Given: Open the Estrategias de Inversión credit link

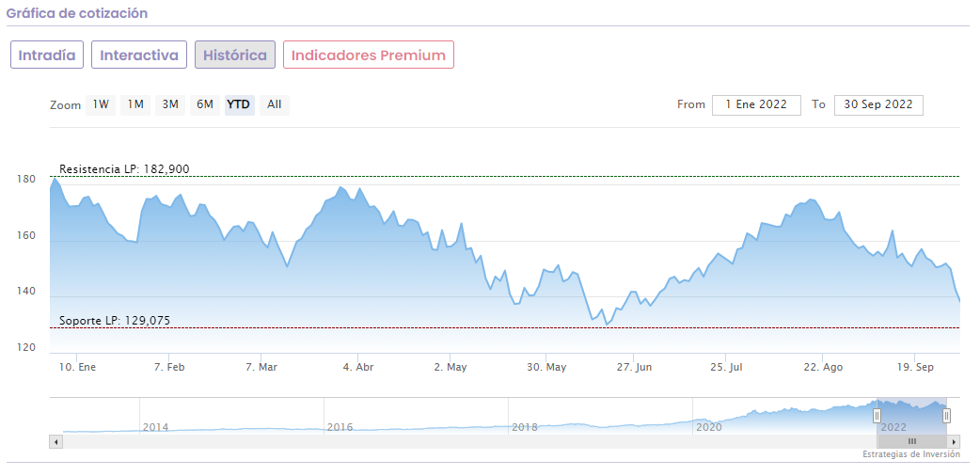Looking at the screenshot, I should [x=910, y=454].
